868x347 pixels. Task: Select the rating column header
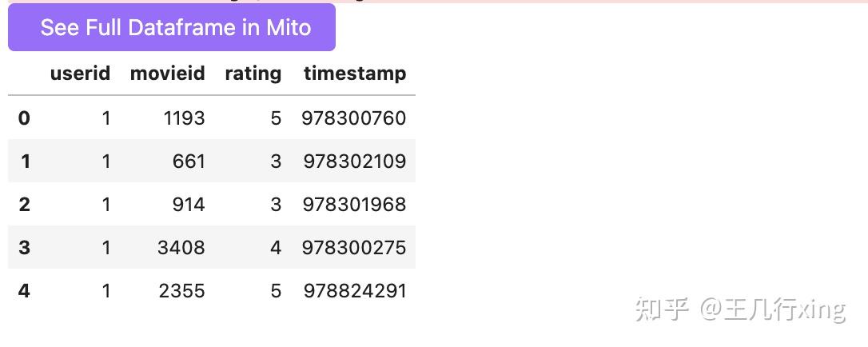click(253, 74)
